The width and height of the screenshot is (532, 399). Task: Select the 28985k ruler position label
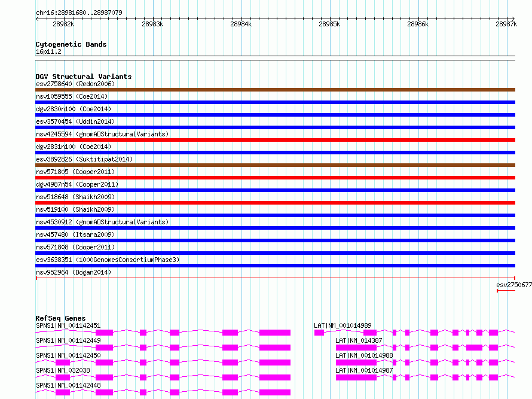[x=329, y=24]
